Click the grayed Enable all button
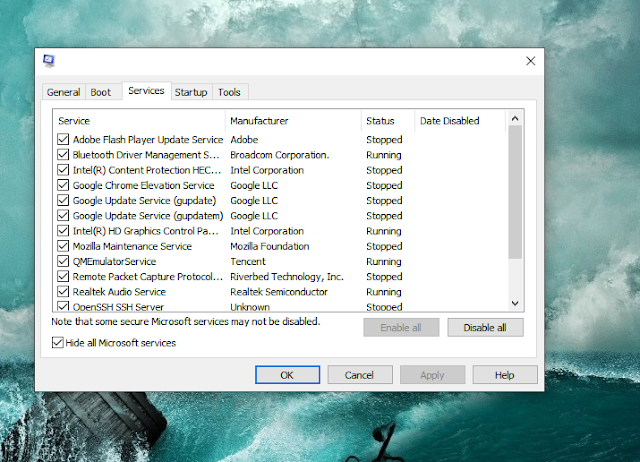Viewport: 640px width, 462px height. point(401,328)
